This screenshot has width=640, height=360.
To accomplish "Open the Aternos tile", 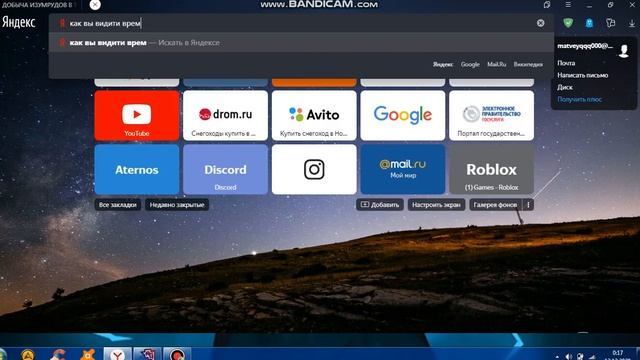I will (x=137, y=169).
